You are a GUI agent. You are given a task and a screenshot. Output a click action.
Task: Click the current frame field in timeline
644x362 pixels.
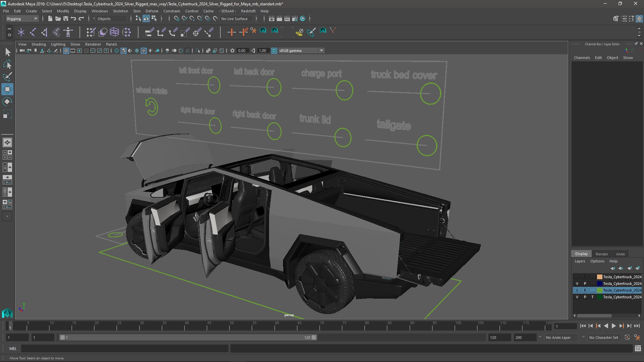(565, 326)
